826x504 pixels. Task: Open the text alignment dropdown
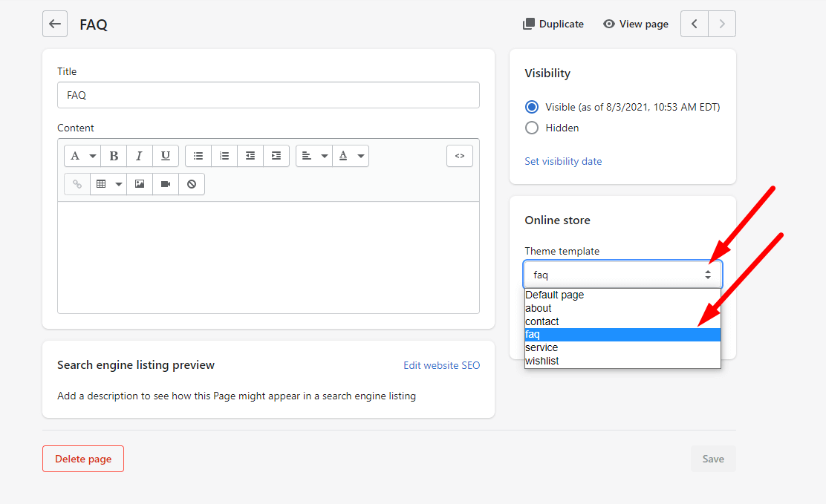(313, 156)
